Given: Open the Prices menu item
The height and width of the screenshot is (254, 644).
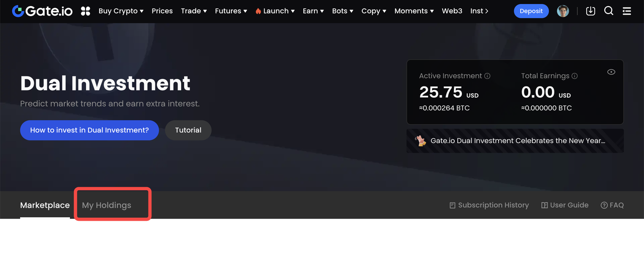Looking at the screenshot, I should click(162, 11).
